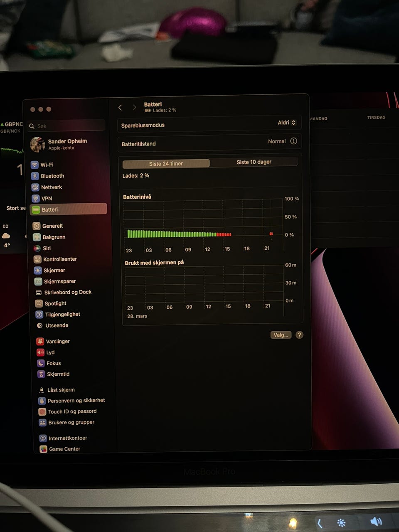
Task: Open Sander Opheim Apple-konto profile
Action: 59,144
